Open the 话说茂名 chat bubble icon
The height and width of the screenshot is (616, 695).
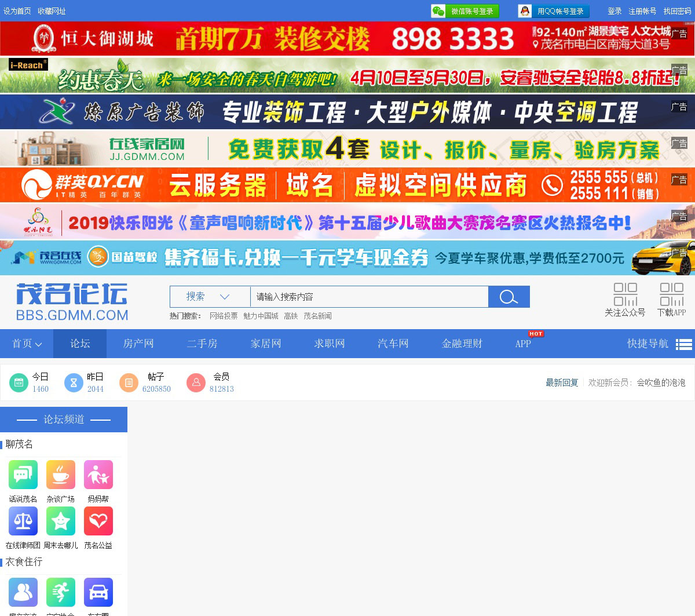[23, 475]
